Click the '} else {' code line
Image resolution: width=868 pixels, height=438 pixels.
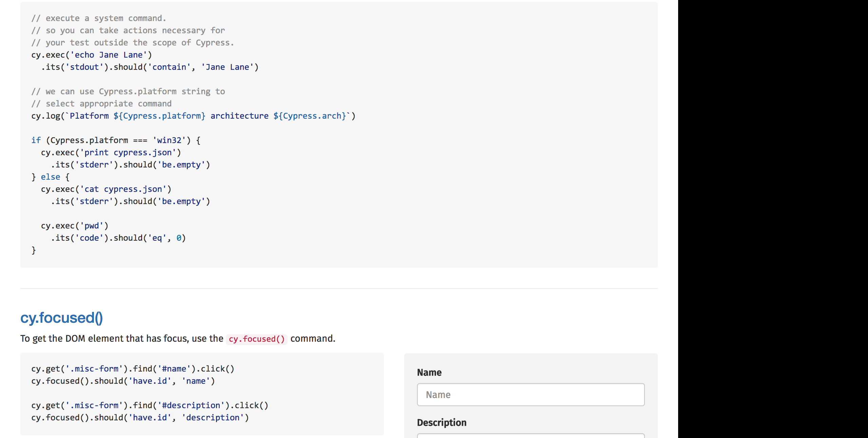pyautogui.click(x=51, y=177)
